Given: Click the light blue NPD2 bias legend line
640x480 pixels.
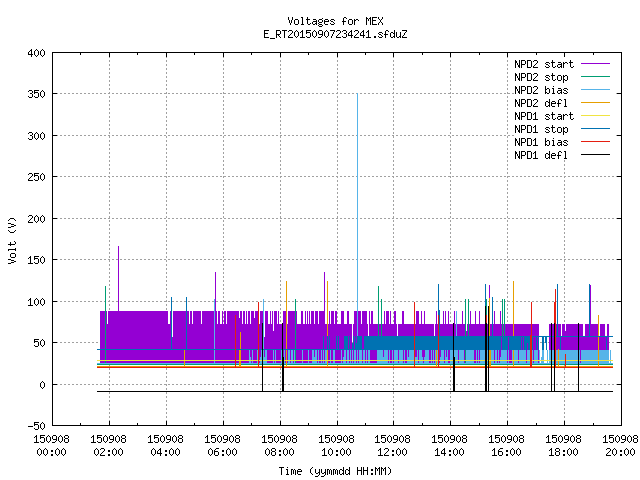Looking at the screenshot, I should (596, 90).
